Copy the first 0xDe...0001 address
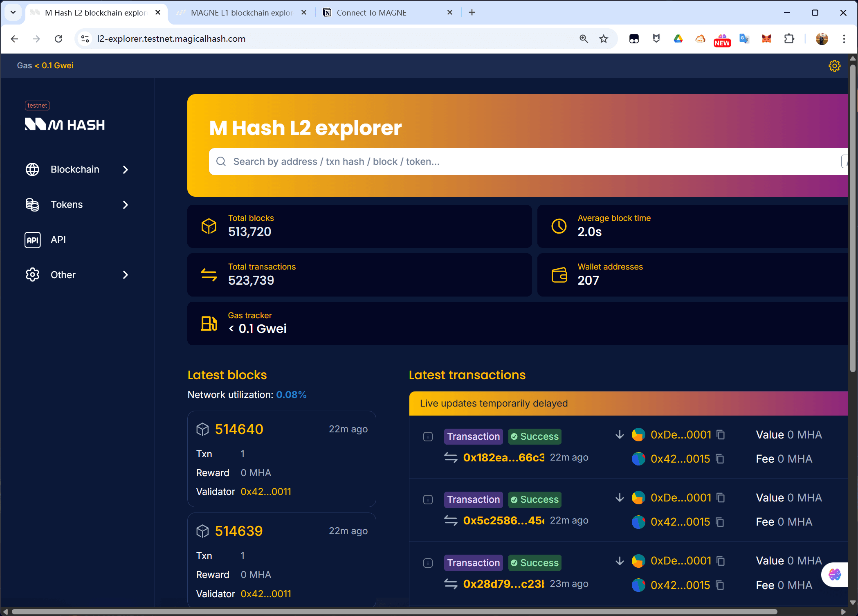This screenshot has width=858, height=616. pos(721,435)
